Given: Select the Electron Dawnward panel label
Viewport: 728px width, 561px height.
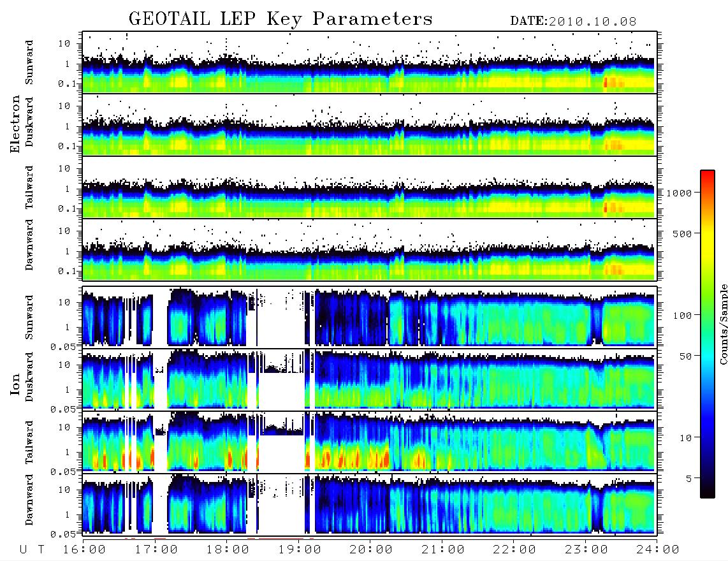Looking at the screenshot, I should point(29,245).
